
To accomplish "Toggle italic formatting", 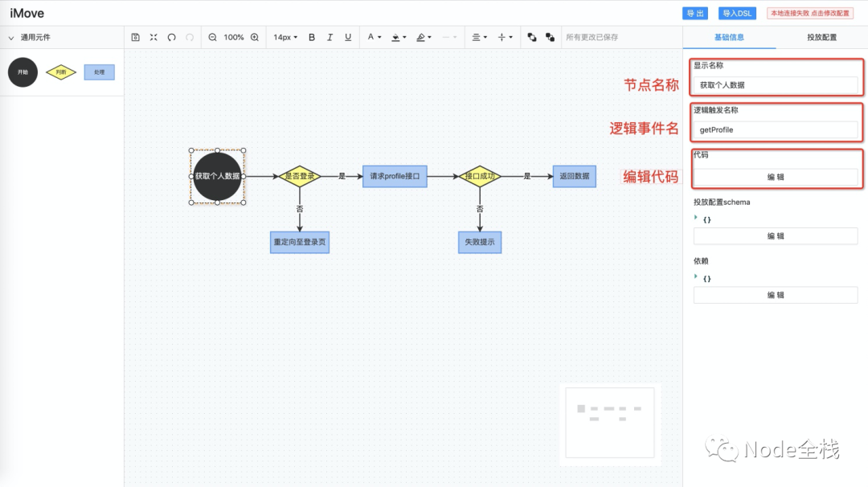I will point(330,37).
